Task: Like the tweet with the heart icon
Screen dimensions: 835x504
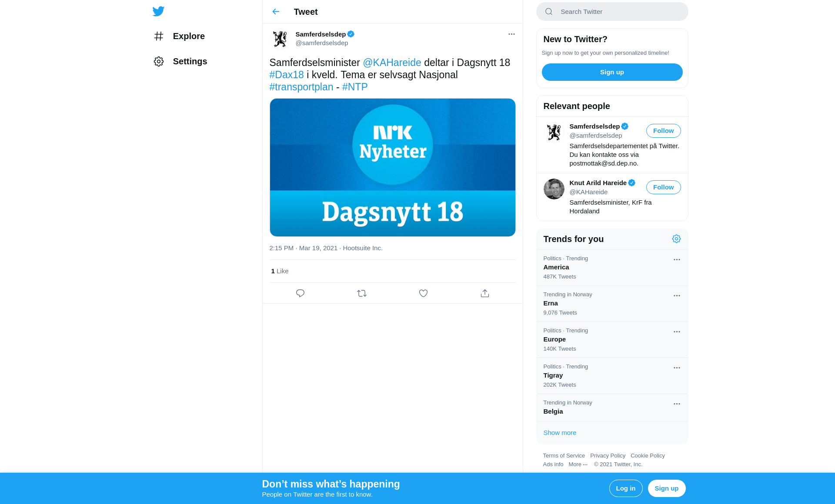Action: pyautogui.click(x=423, y=293)
